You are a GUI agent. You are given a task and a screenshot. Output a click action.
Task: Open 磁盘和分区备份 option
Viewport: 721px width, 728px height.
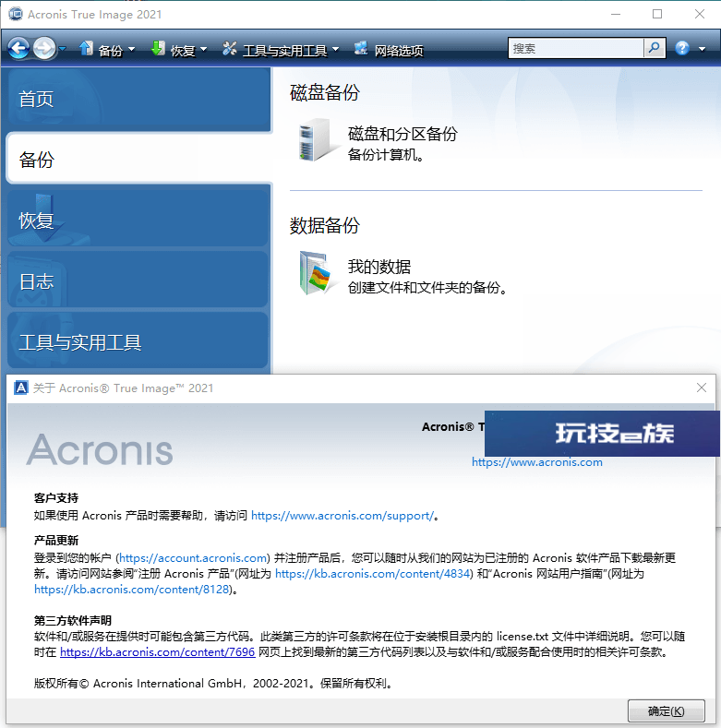click(403, 134)
